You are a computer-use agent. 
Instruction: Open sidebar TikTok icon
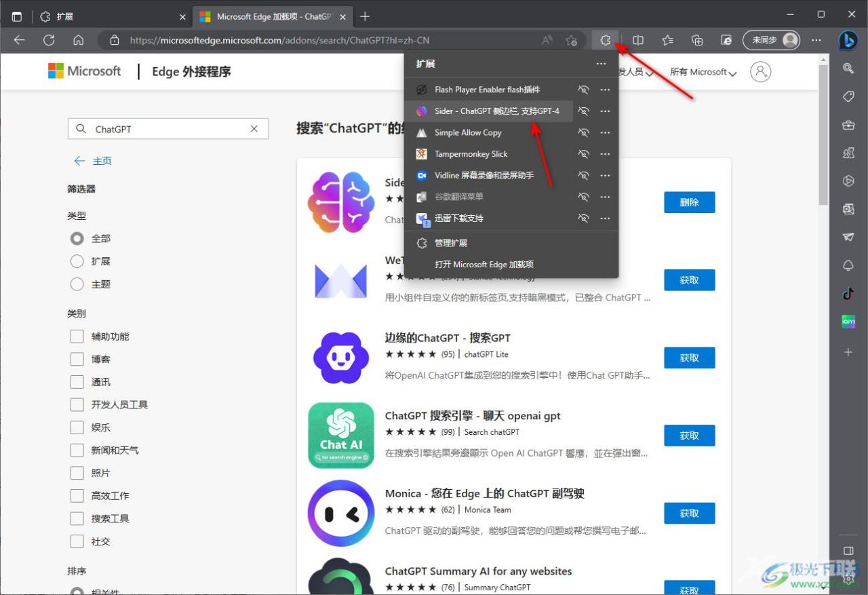848,293
